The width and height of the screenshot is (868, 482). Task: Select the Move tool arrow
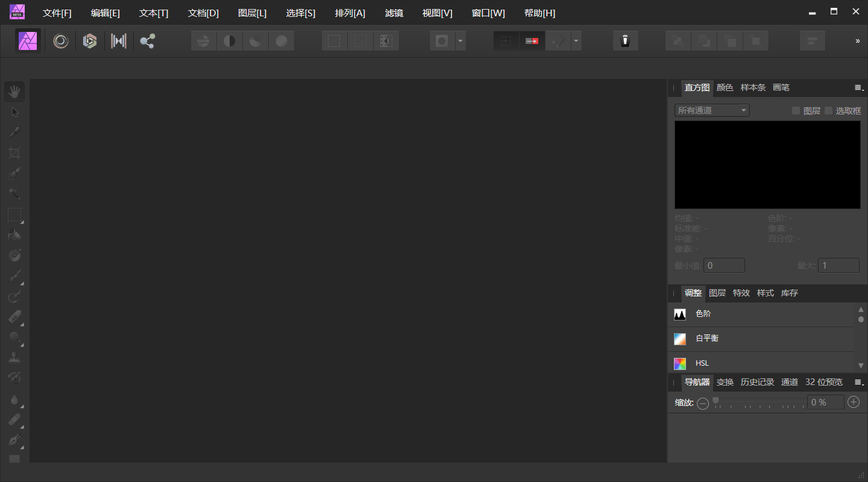(14, 112)
